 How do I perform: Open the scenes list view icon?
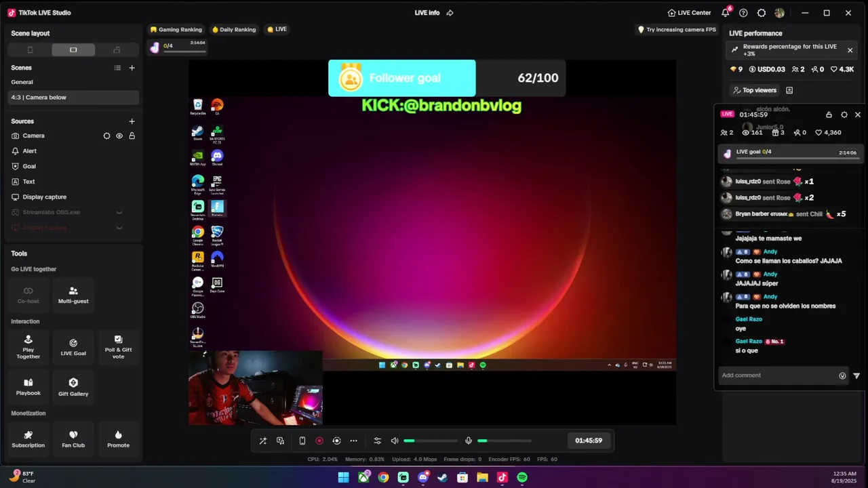117,68
